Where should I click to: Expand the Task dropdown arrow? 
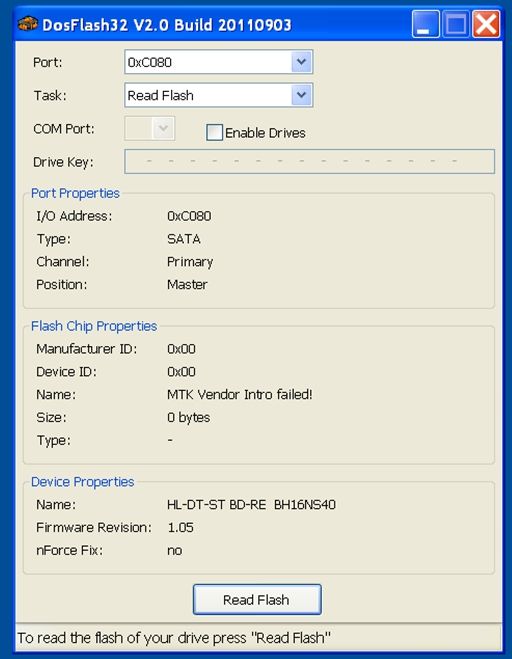point(301,95)
